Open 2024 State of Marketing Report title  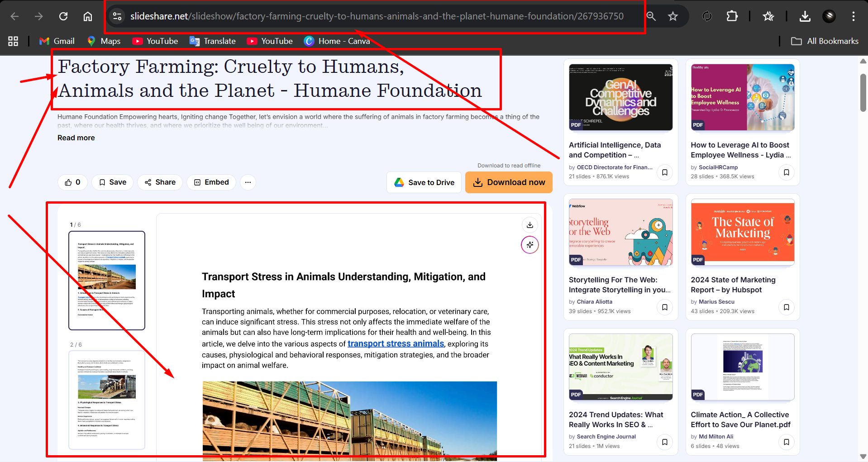point(733,285)
